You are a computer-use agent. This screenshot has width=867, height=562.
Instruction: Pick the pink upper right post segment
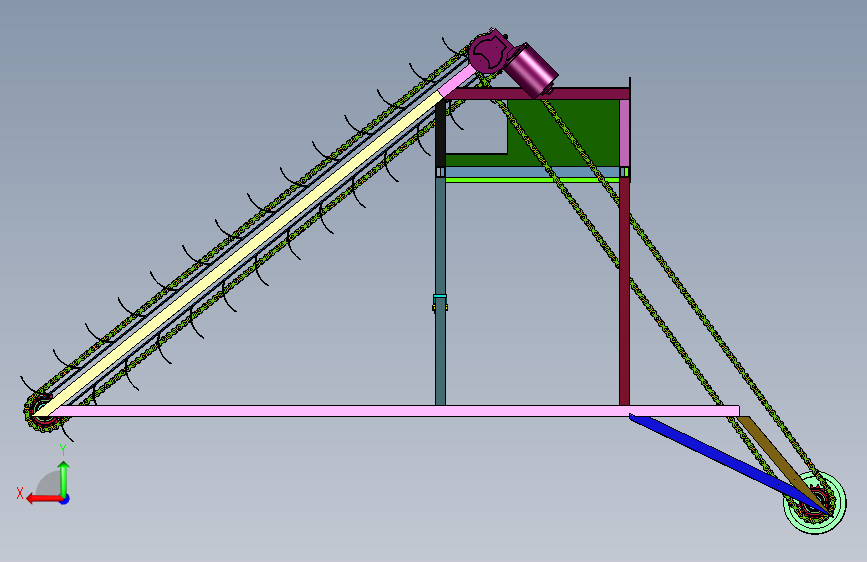click(624, 133)
